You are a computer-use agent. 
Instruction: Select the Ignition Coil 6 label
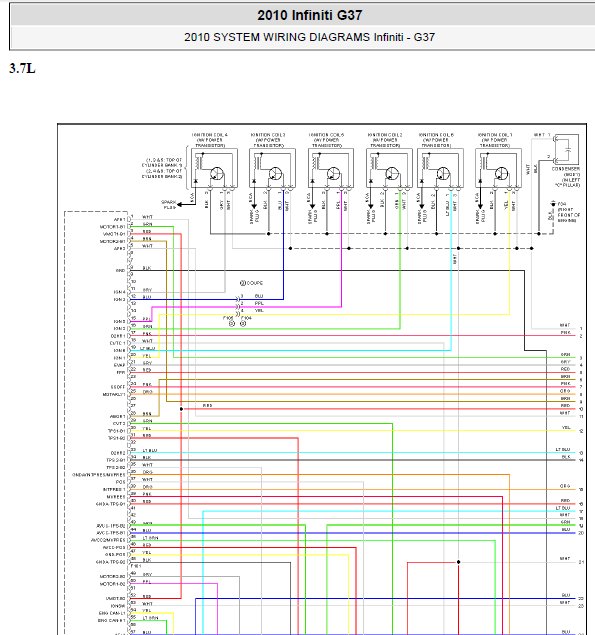(x=436, y=140)
